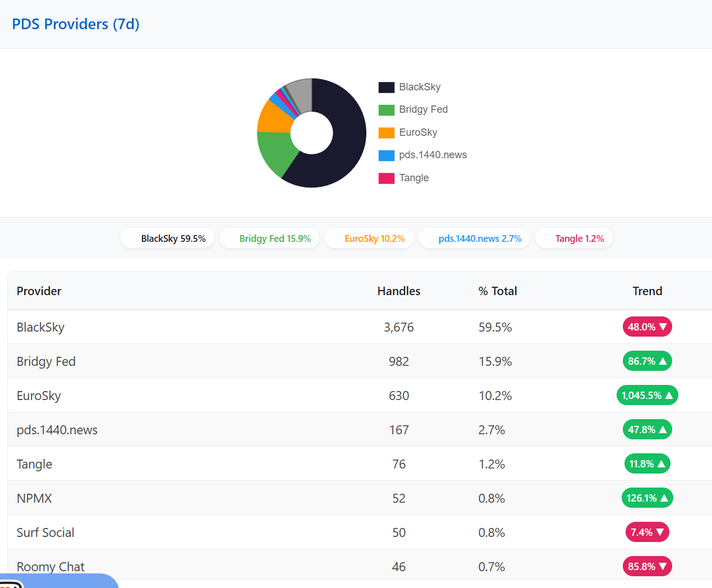This screenshot has height=588, width=712.
Task: Click the Tangle 1.2% pill
Action: pyautogui.click(x=574, y=238)
